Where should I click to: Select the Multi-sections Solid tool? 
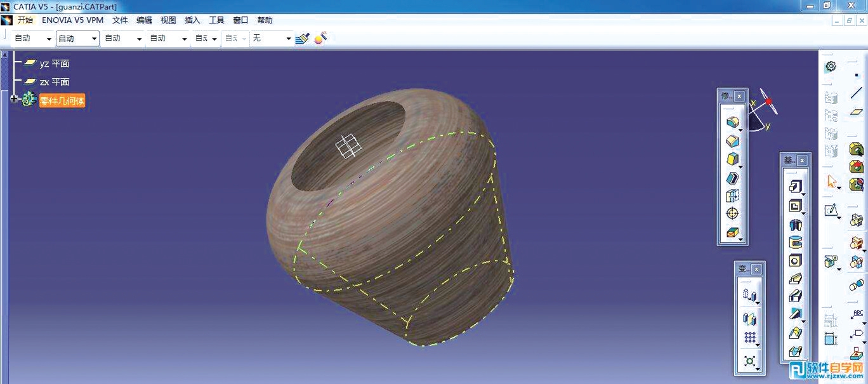coord(795,333)
